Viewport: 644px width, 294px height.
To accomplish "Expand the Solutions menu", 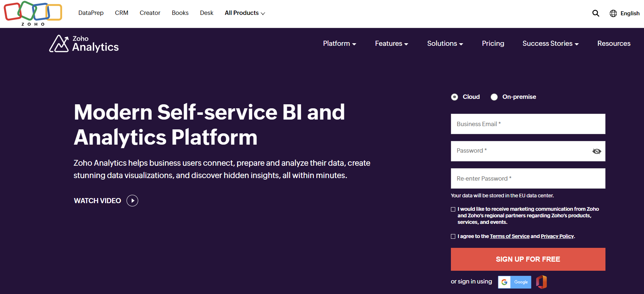I will (x=445, y=44).
